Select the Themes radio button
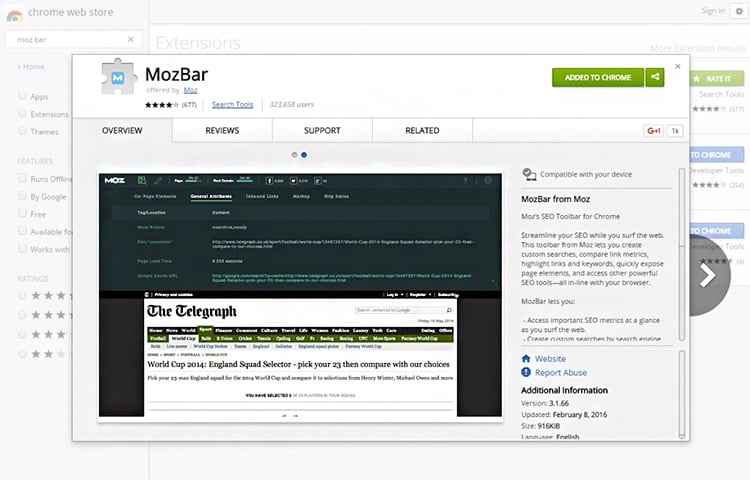 (x=22, y=131)
